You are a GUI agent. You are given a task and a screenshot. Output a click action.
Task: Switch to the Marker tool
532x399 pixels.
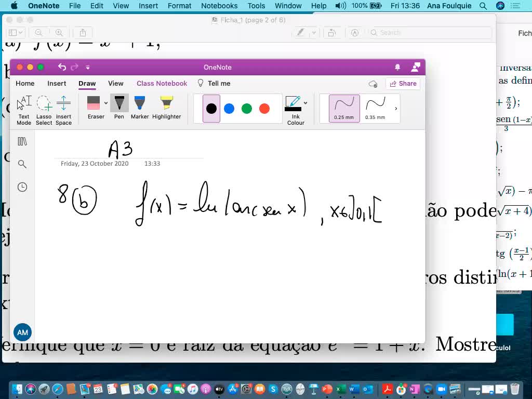pos(140,107)
